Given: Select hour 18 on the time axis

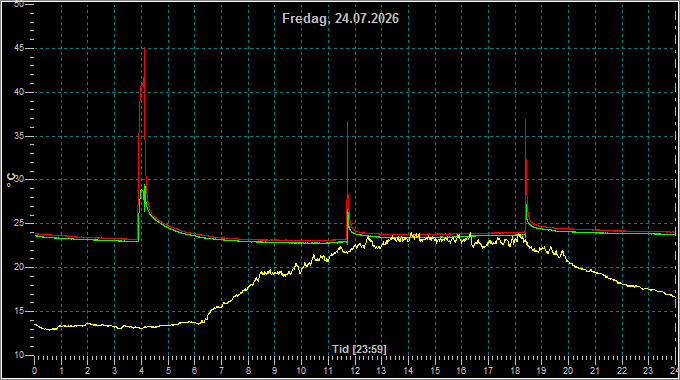Looking at the screenshot, I should point(515,371).
